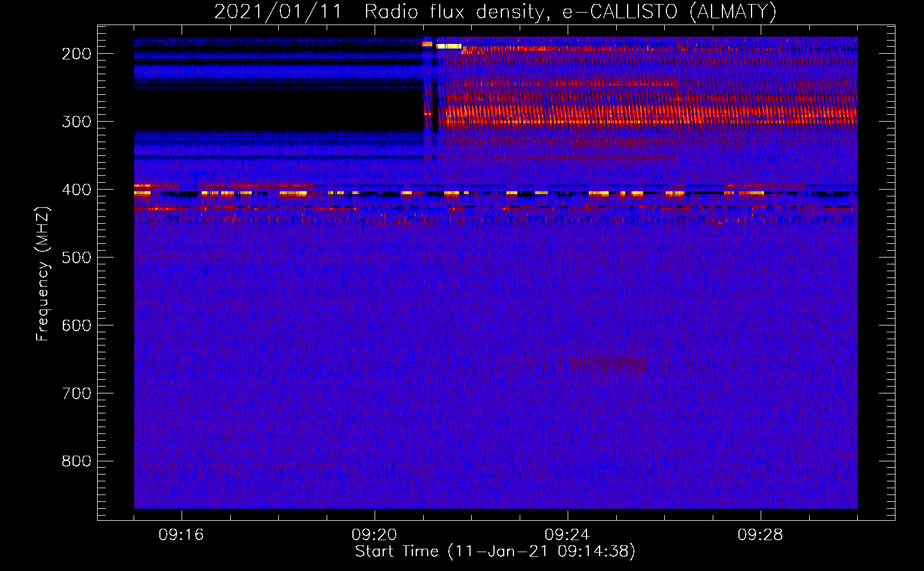924x571 pixels.
Task: Click the bright yellow burst near 190 MHz
Action: pos(448,46)
